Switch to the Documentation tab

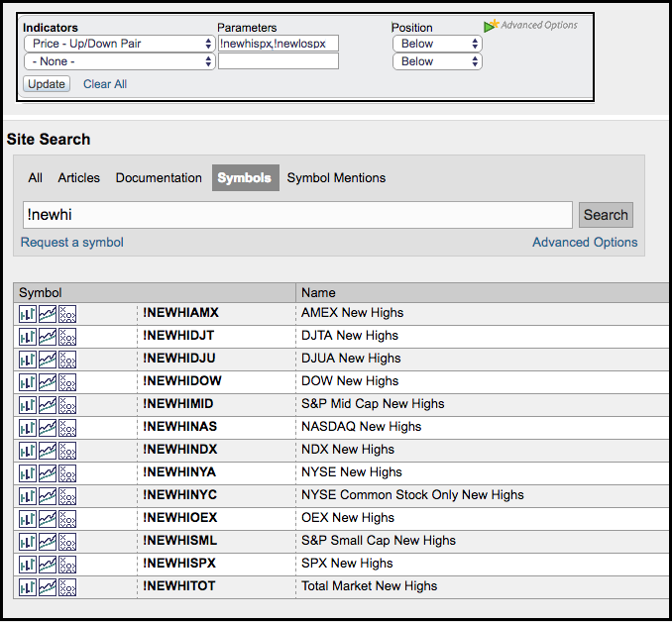(x=159, y=178)
